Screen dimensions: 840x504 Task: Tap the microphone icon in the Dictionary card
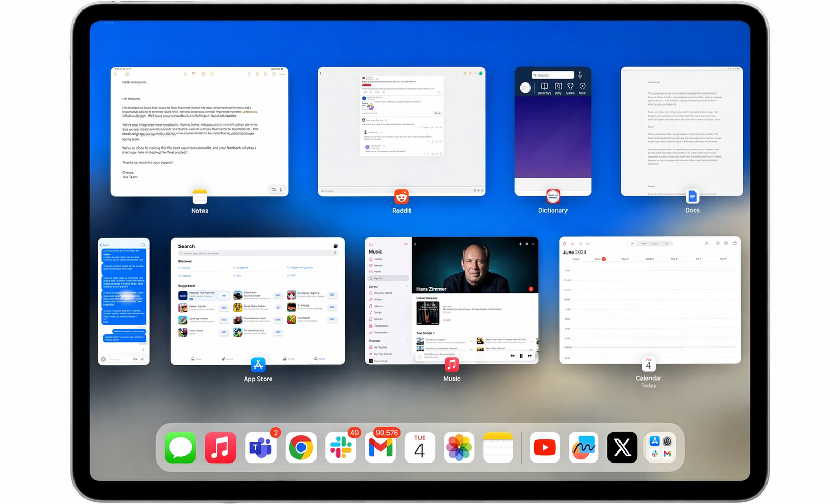pyautogui.click(x=580, y=75)
